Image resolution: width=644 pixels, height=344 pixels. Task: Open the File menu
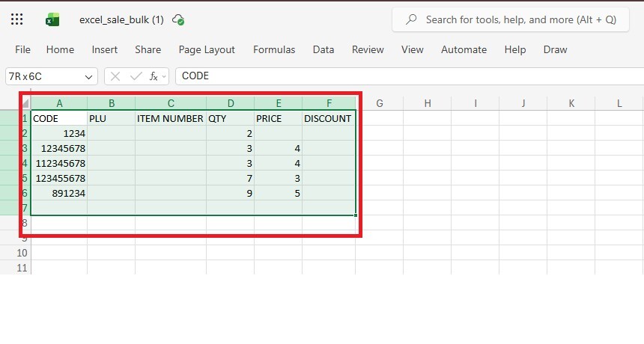click(22, 49)
